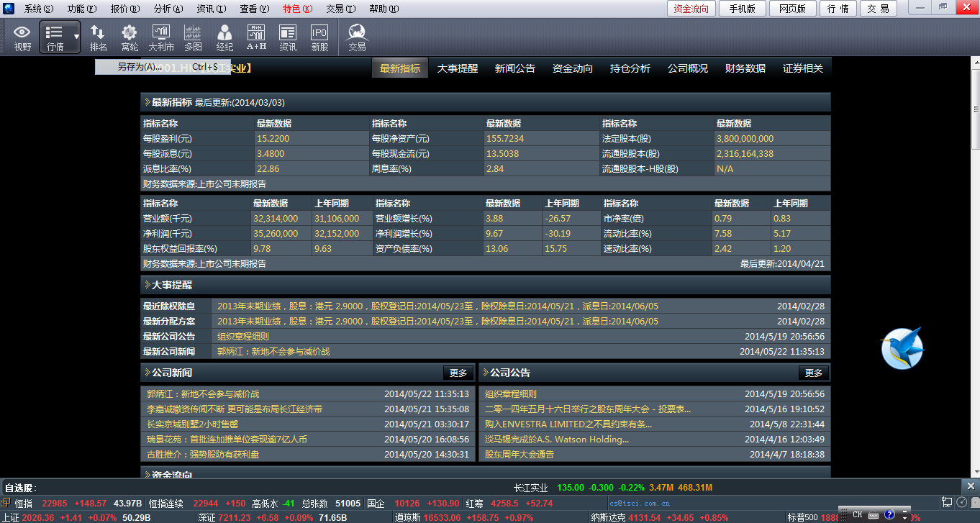Open 组织章程细则 in 公司公告 list
The image size is (980, 523).
click(511, 394)
